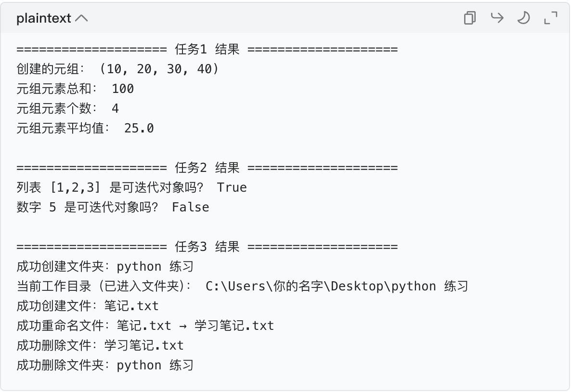This screenshot has width=571, height=392.
Task: Click the copy icon to copy the output
Action: (x=469, y=18)
